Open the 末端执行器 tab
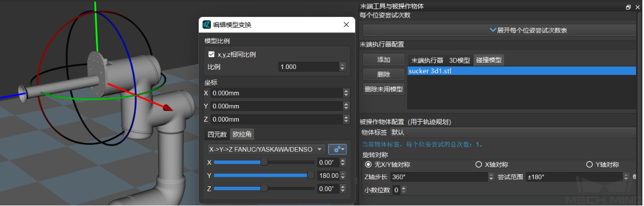This screenshot has width=644, height=206. coord(427,60)
